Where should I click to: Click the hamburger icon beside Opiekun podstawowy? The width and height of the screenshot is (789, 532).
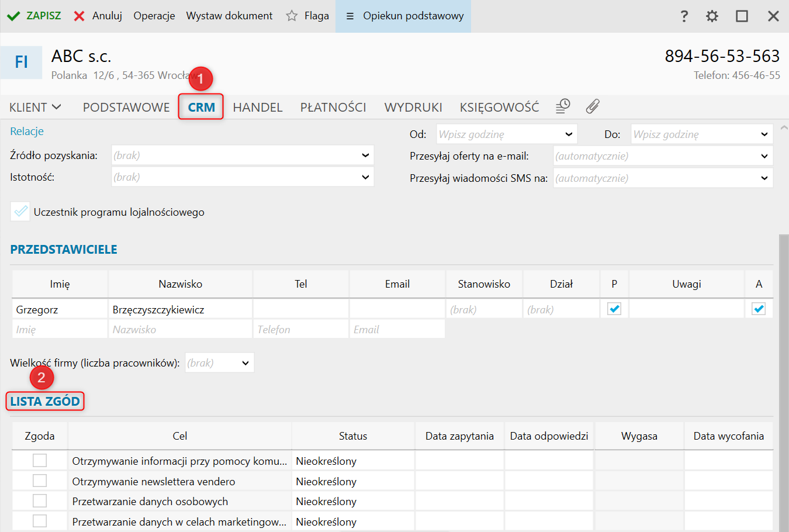(350, 16)
